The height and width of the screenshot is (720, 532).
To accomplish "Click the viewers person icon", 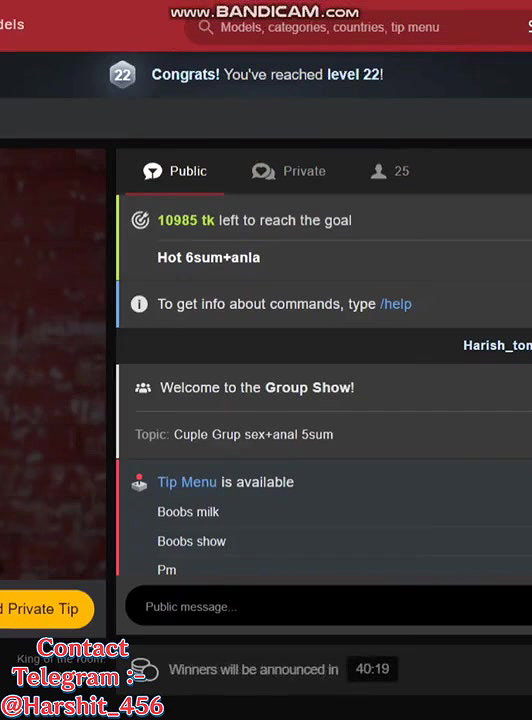I will coord(379,171).
